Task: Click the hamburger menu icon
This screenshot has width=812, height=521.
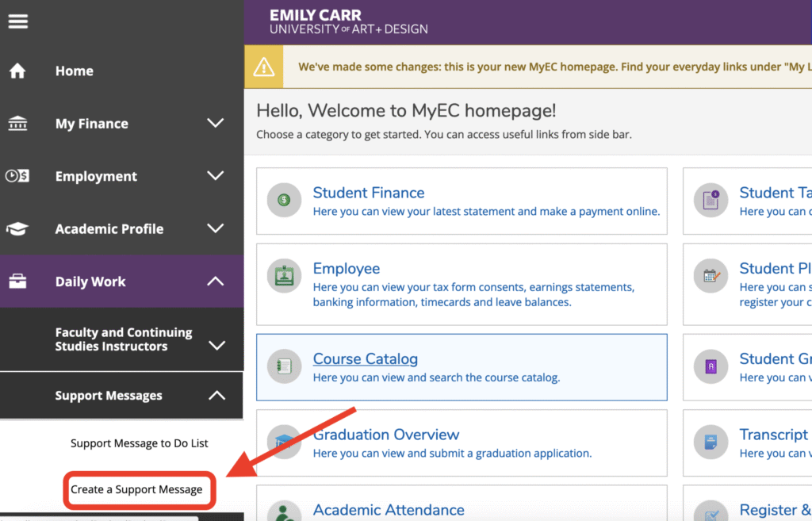Action: point(18,21)
